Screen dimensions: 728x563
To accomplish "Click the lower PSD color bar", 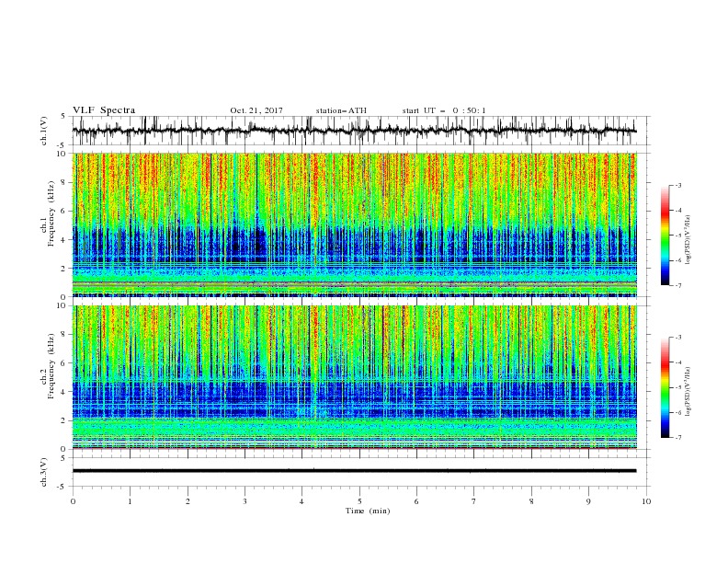I will pos(665,387).
